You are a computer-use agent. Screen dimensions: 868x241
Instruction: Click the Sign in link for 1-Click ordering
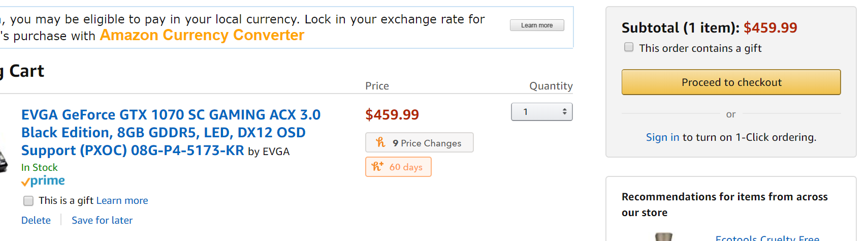(662, 137)
